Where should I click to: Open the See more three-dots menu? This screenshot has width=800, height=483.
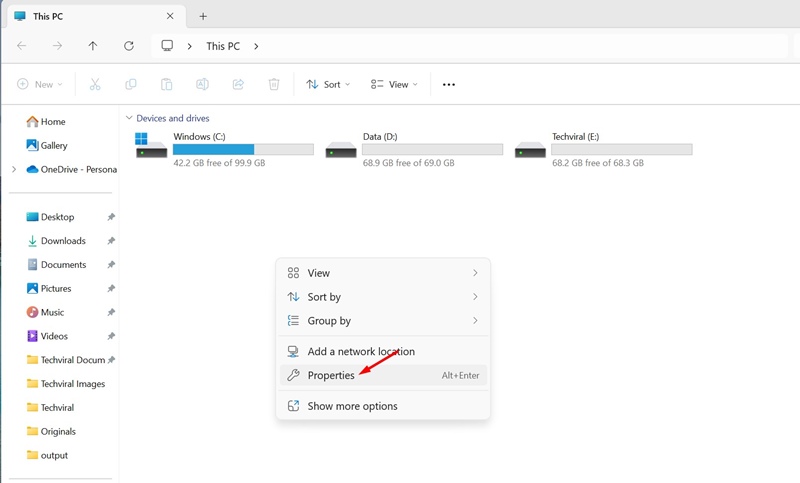click(449, 85)
